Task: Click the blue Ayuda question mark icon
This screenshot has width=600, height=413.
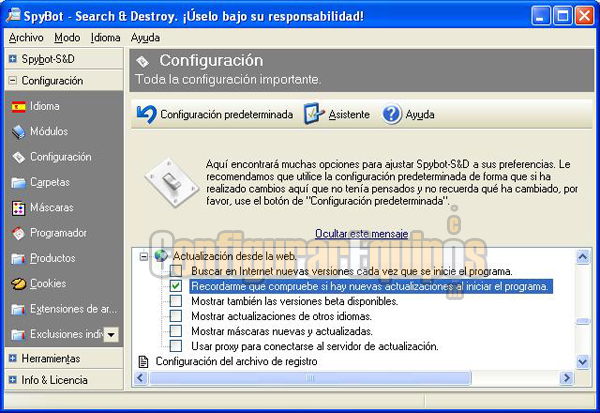Action: tap(391, 114)
